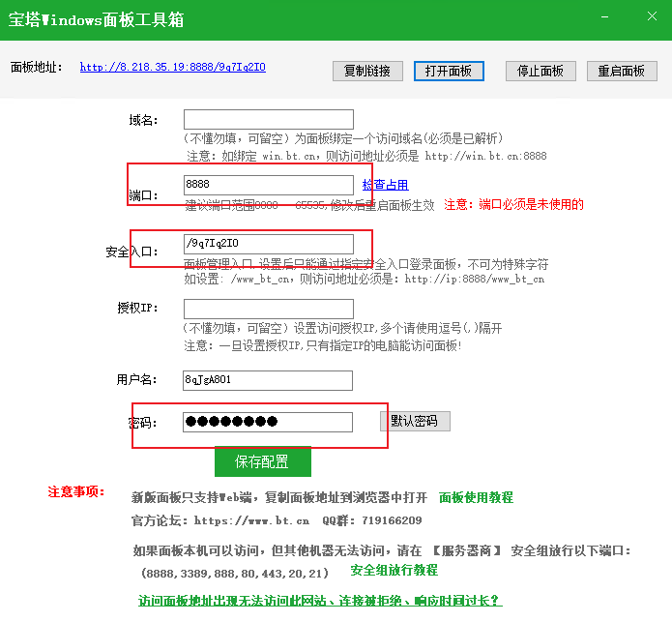Click the 注意事项 heading text
This screenshot has width=672, height=622.
pyautogui.click(x=76, y=491)
